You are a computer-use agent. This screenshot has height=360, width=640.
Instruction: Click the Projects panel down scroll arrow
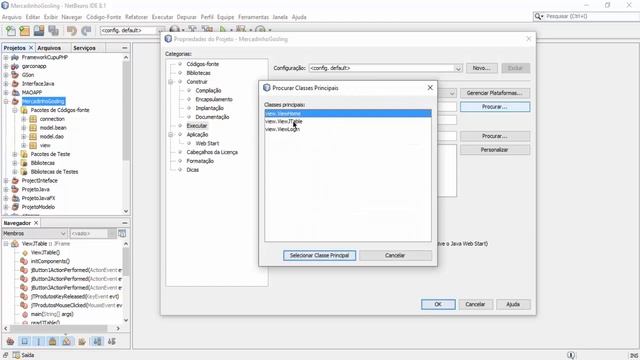tap(126, 211)
